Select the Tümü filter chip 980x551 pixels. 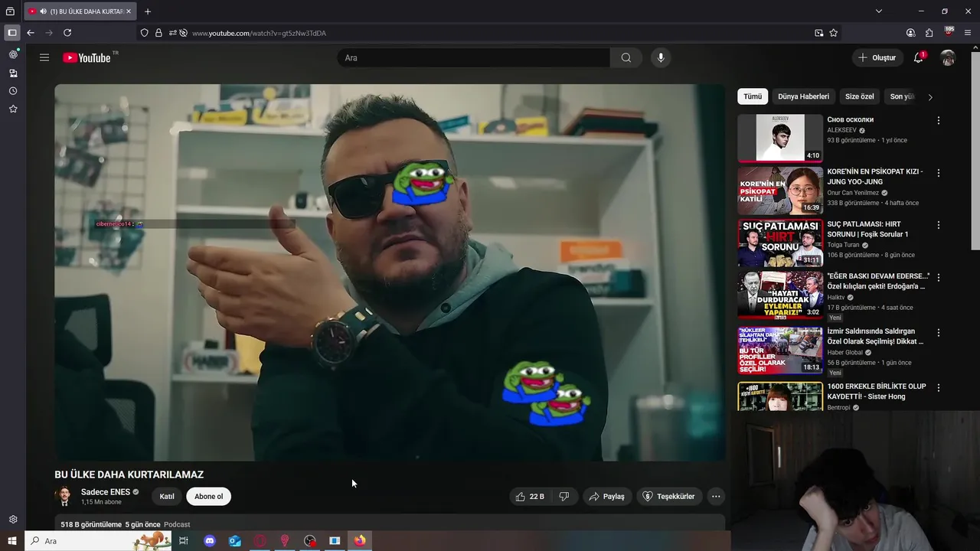pos(753,96)
